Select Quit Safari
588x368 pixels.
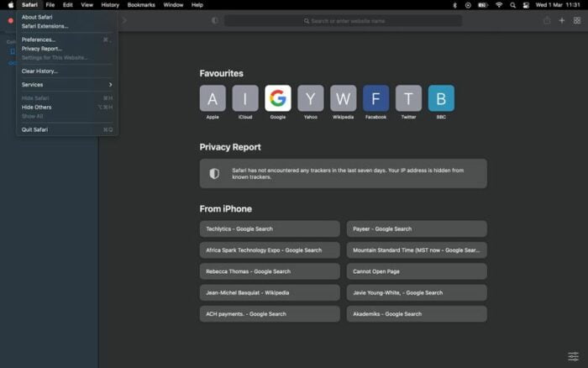pos(66,129)
